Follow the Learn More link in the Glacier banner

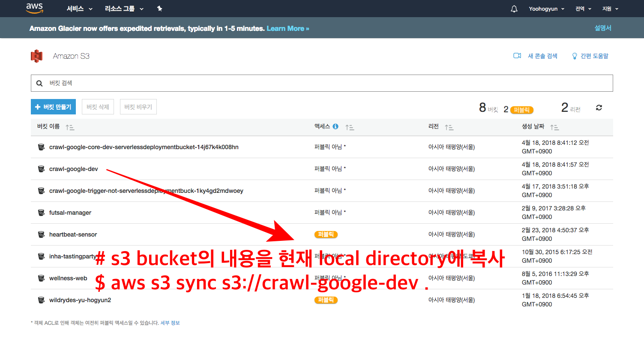coord(288,28)
